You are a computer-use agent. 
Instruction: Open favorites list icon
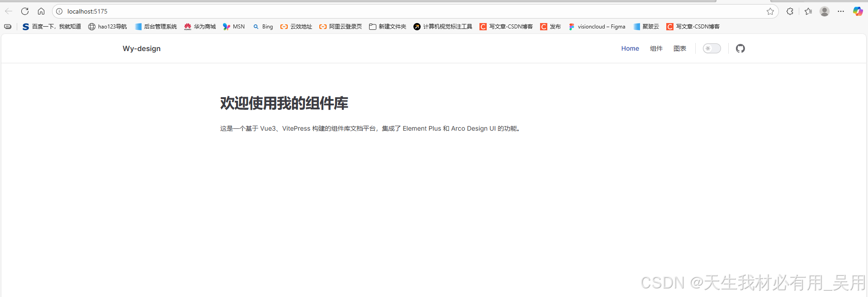(808, 11)
